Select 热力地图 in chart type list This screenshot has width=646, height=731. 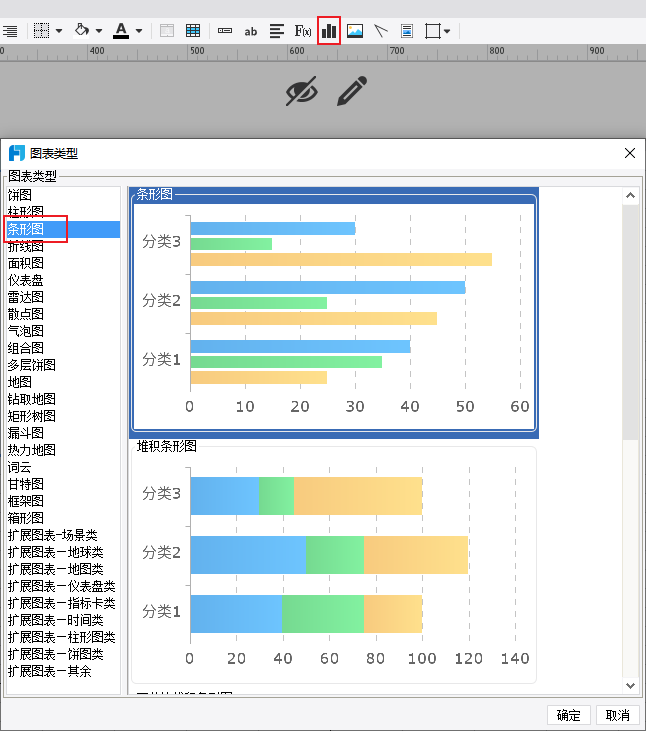tap(63, 450)
